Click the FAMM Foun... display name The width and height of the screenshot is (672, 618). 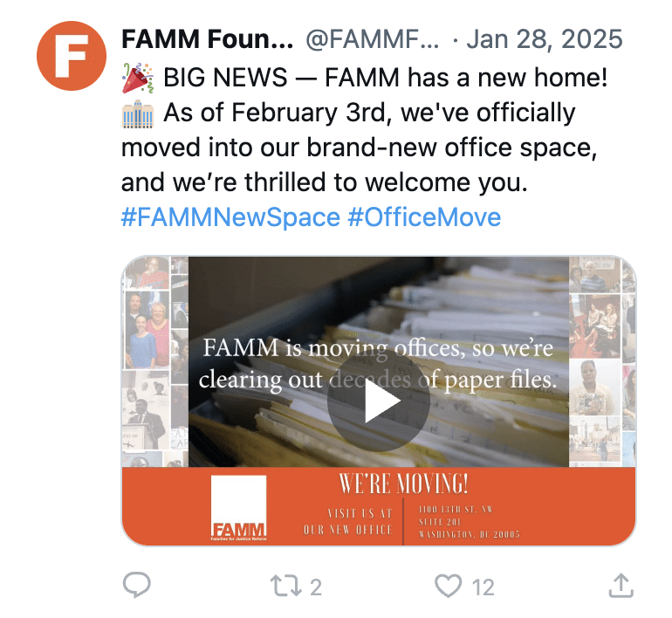pyautogui.click(x=208, y=39)
